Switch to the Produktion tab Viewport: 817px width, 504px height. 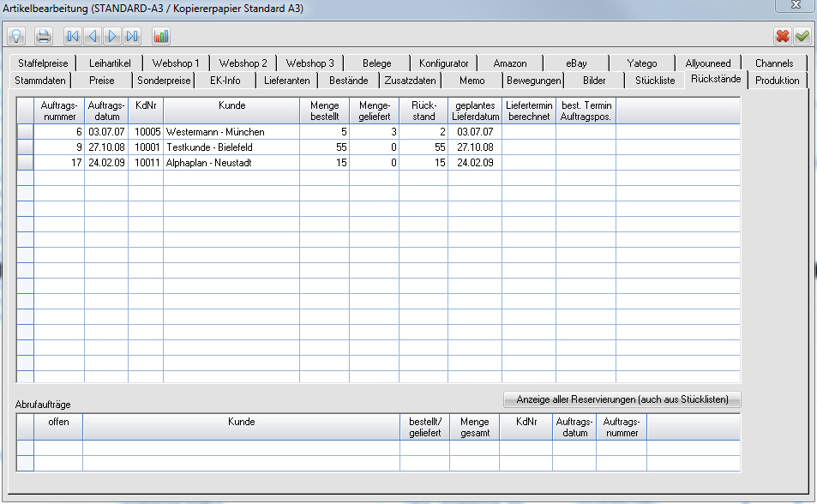778,81
